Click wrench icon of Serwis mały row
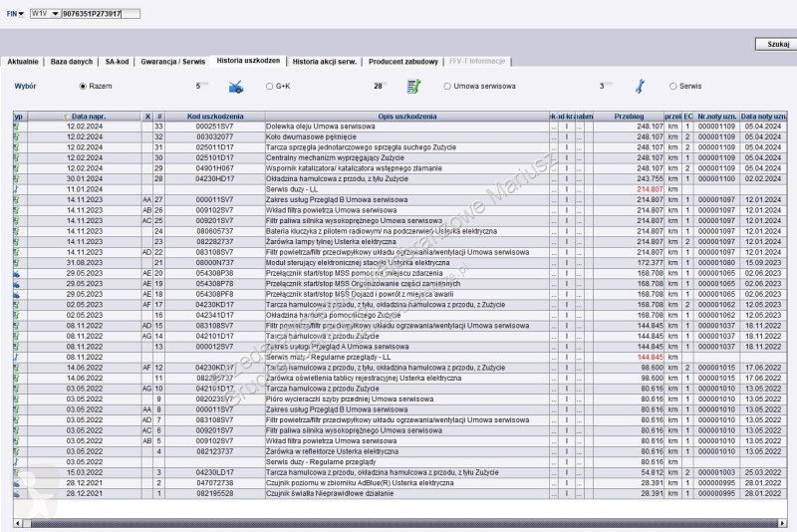 (x=16, y=358)
